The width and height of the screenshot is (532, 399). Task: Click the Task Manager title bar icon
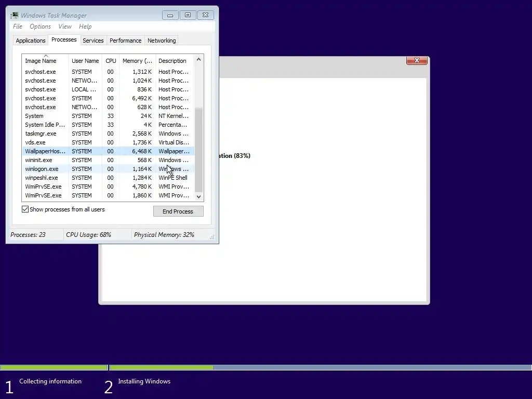(14, 15)
